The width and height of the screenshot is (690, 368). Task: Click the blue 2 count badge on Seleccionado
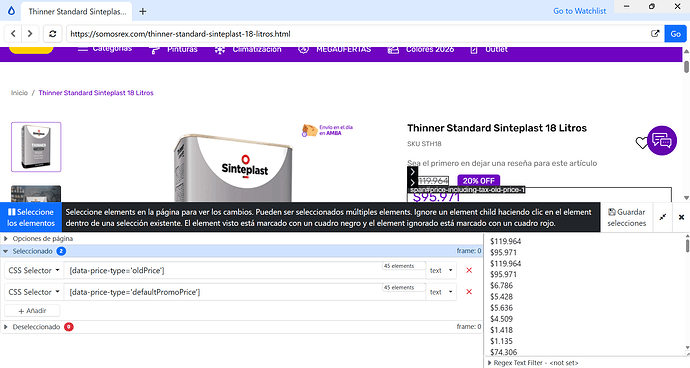61,251
